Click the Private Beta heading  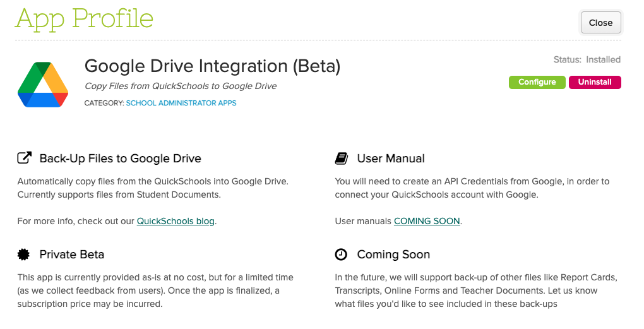click(x=72, y=254)
